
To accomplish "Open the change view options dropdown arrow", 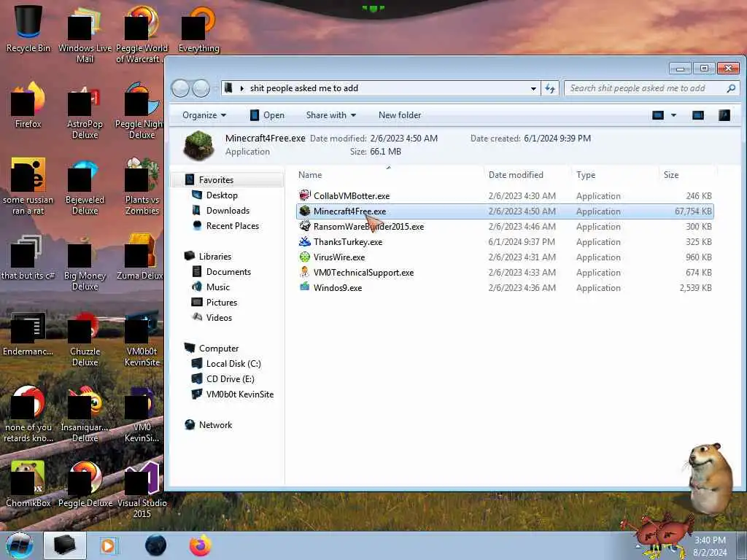I will point(673,115).
